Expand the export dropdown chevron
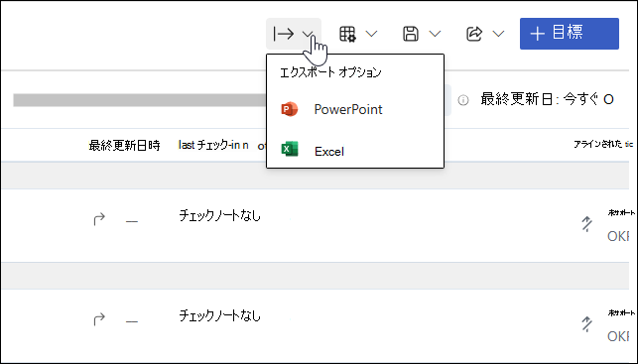 click(x=308, y=34)
